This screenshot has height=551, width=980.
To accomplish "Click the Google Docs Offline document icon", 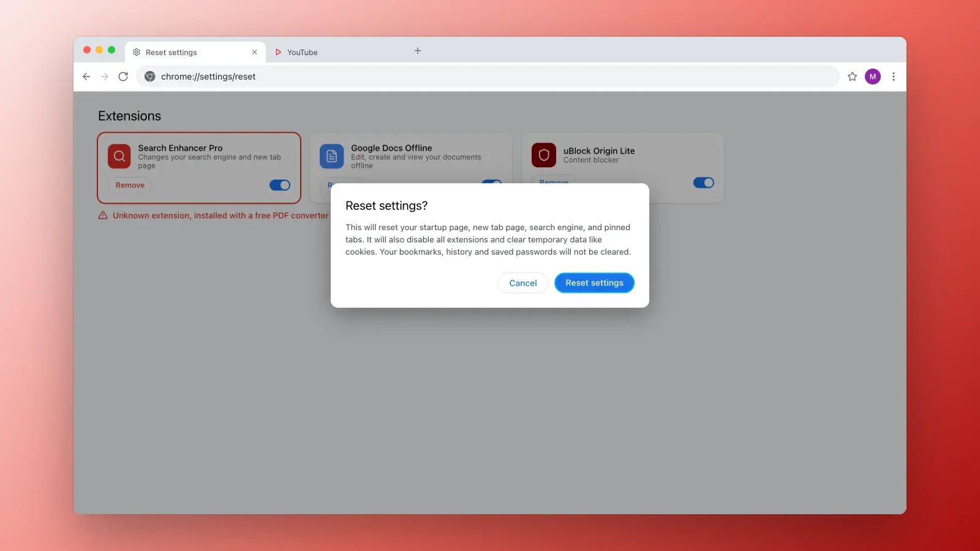I will pos(331,156).
